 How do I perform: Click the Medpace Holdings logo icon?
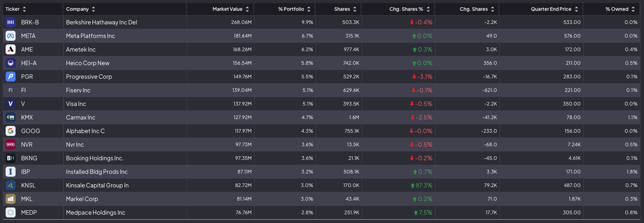tap(10, 213)
